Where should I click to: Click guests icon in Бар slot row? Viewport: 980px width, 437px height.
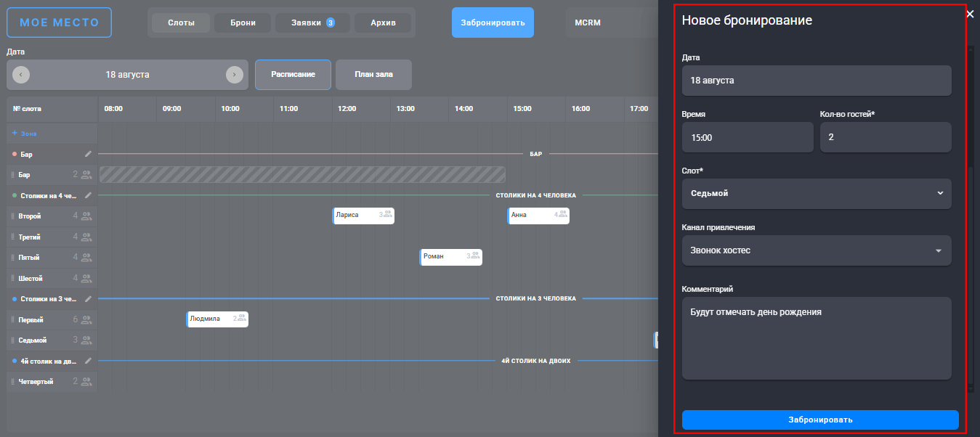[86, 174]
